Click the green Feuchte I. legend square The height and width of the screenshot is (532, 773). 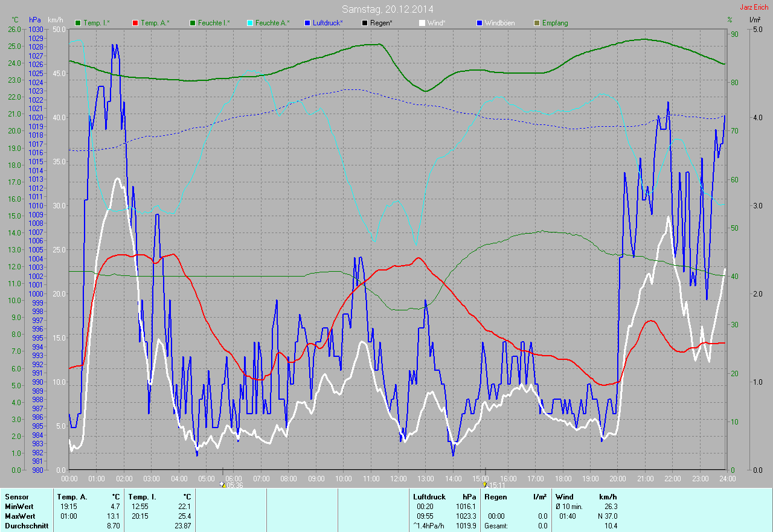coord(193,23)
